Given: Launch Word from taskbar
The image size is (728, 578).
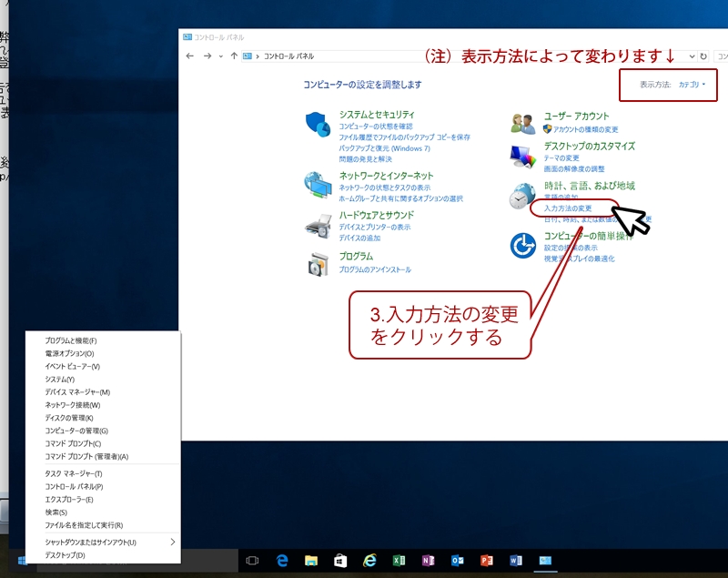Looking at the screenshot, I should (516, 561).
